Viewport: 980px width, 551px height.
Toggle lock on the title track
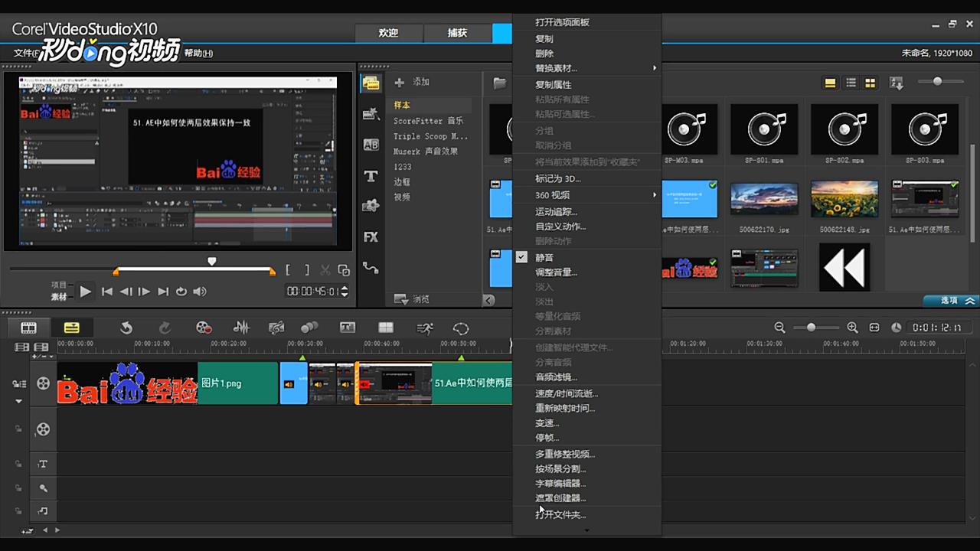pyautogui.click(x=18, y=464)
